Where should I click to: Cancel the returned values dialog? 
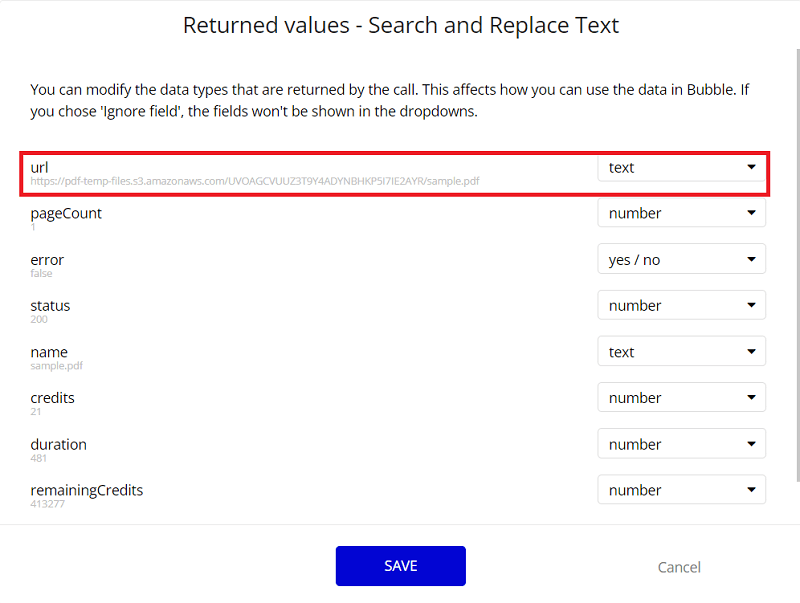(x=679, y=567)
